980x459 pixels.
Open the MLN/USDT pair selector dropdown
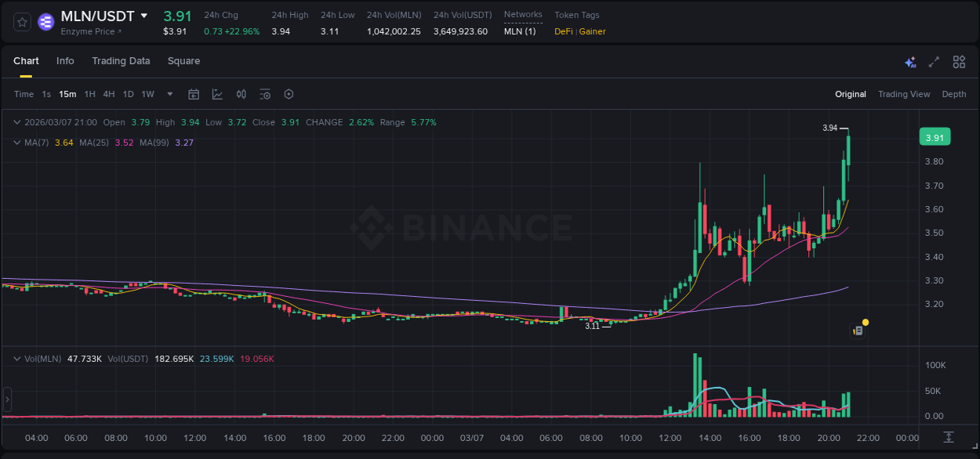click(143, 15)
